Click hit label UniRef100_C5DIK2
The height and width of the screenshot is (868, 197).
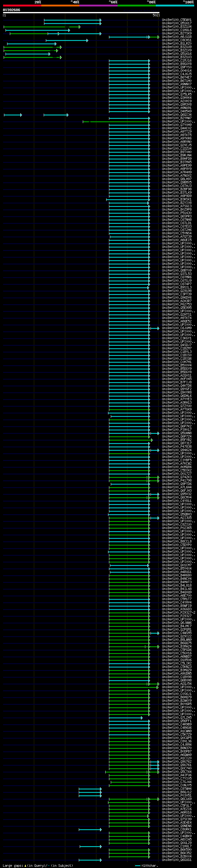176,470
